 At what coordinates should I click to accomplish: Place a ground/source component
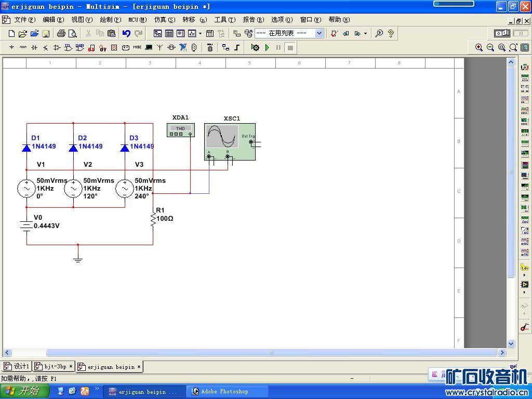tap(11, 47)
